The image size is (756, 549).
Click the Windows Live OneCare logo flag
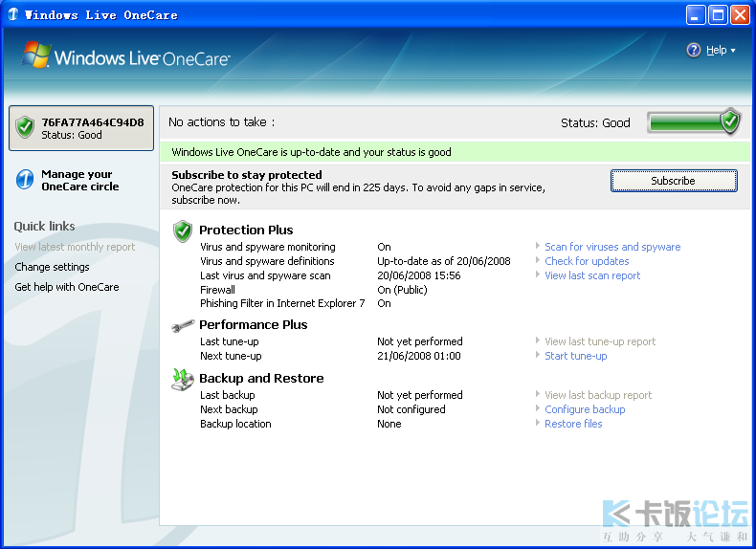point(36,55)
